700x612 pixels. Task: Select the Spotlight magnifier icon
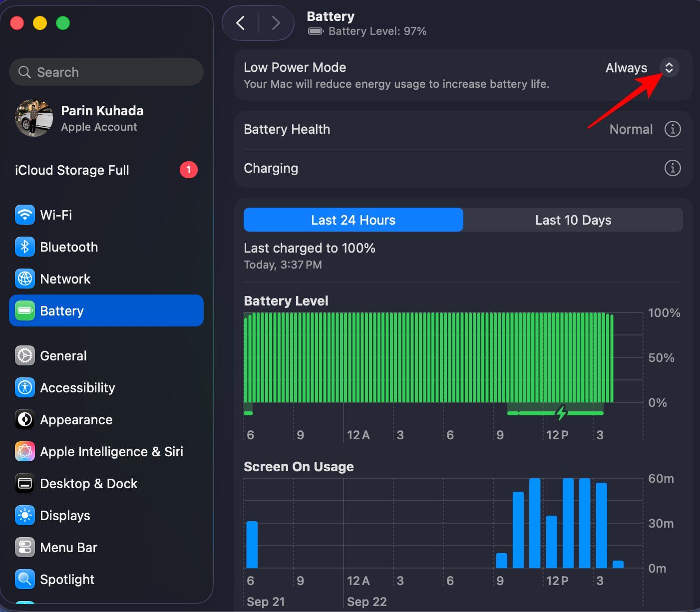click(25, 580)
